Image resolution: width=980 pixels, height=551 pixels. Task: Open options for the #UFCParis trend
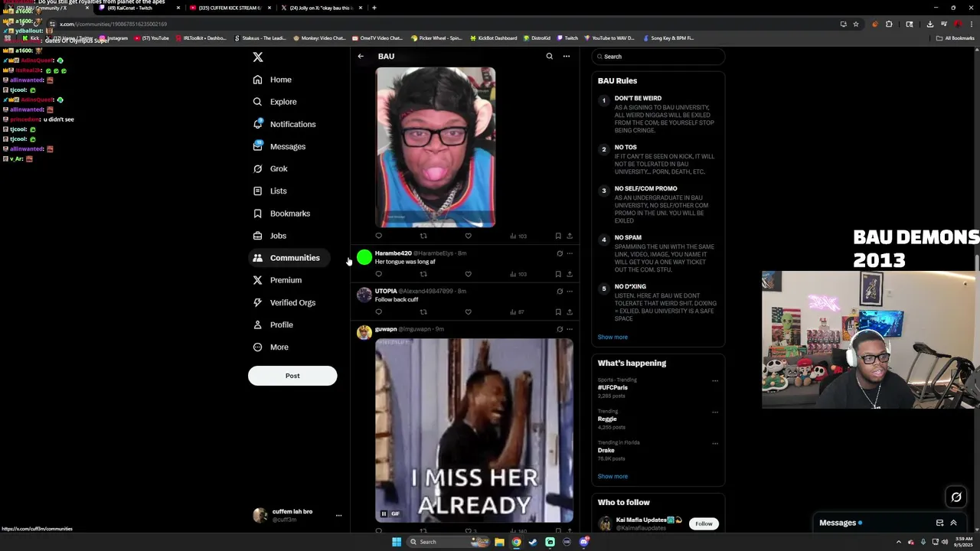pos(715,381)
